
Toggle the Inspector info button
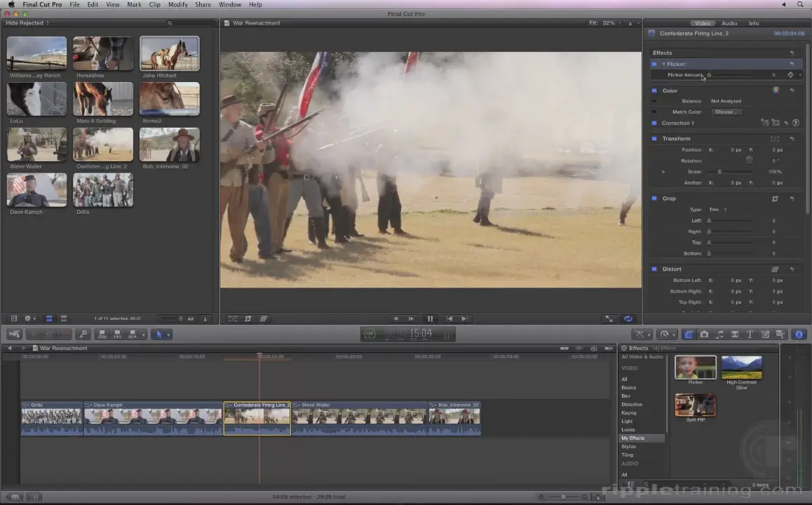tap(799, 335)
